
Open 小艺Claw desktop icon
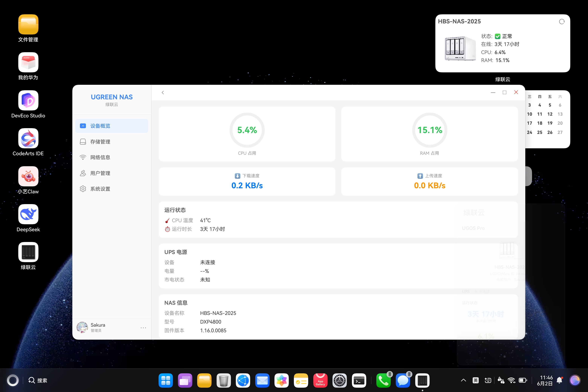28,180
